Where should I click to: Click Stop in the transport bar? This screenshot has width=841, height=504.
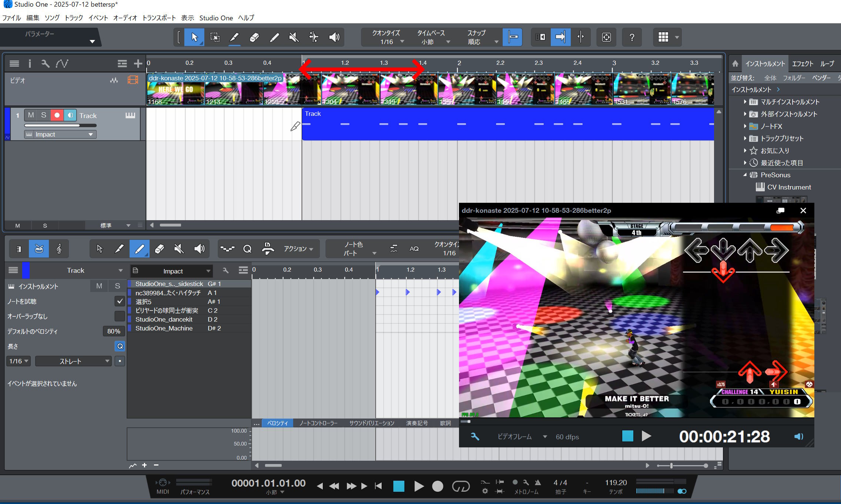tap(399, 486)
